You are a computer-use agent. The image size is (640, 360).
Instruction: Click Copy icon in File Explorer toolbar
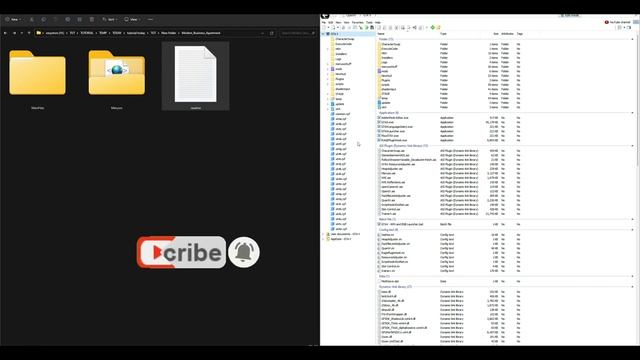pyautogui.click(x=44, y=19)
